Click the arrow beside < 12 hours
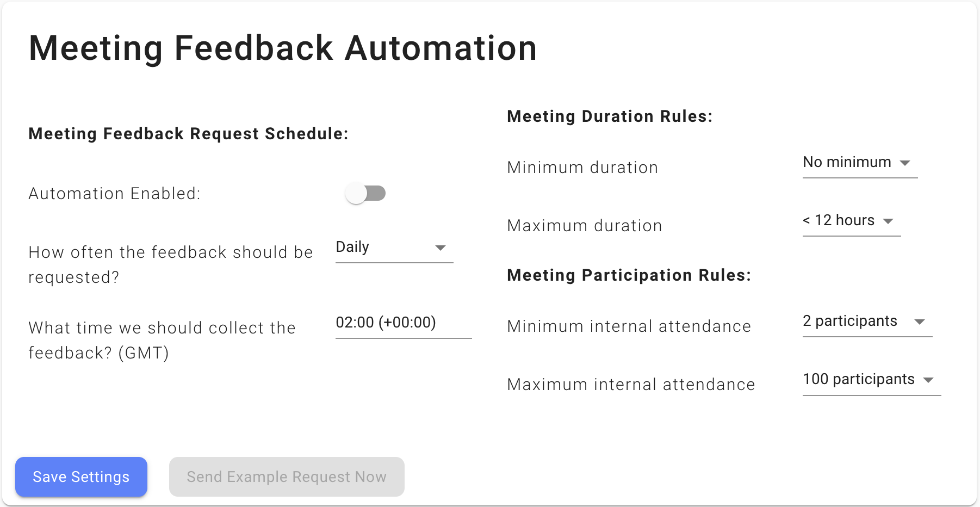This screenshot has width=980, height=507. [888, 221]
